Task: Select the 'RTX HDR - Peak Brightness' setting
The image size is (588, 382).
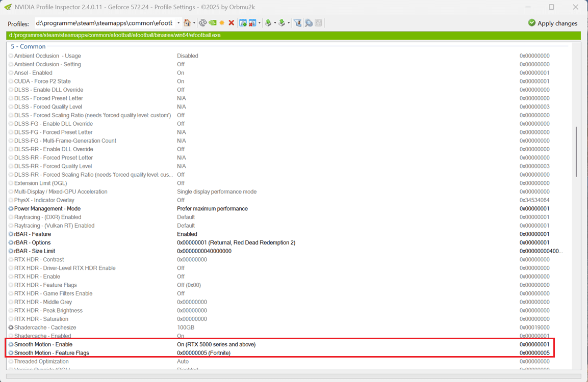Action: coord(48,311)
